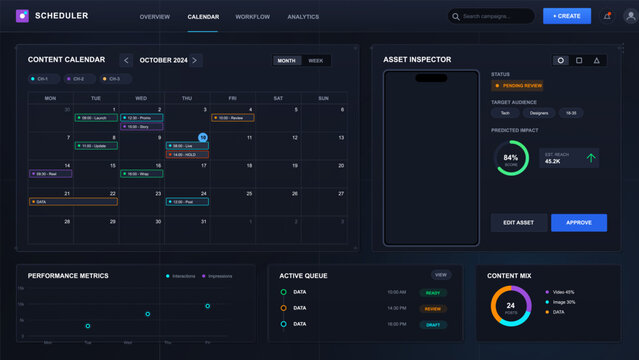
Task: Click the DATA legend entry in Content Mix
Action: pyautogui.click(x=555, y=312)
